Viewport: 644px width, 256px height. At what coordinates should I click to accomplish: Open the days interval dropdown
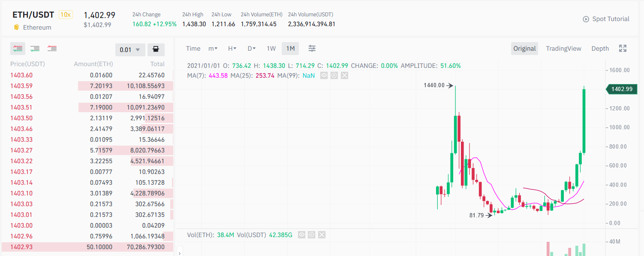(x=252, y=49)
